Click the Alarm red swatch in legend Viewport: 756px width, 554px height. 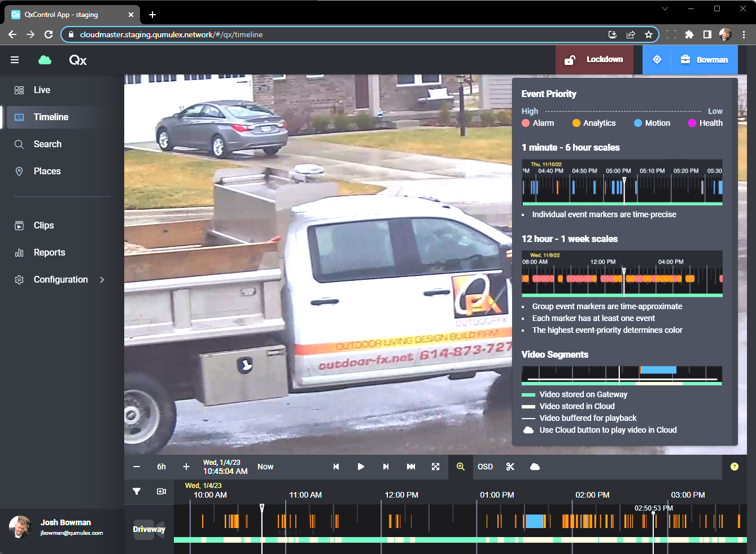(526, 123)
